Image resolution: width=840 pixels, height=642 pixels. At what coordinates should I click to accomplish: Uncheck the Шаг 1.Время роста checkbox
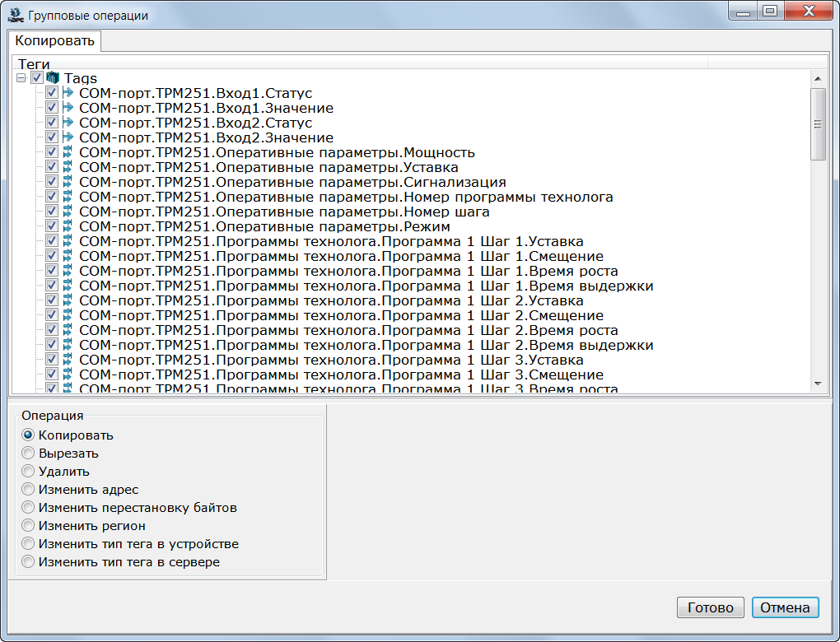51,271
